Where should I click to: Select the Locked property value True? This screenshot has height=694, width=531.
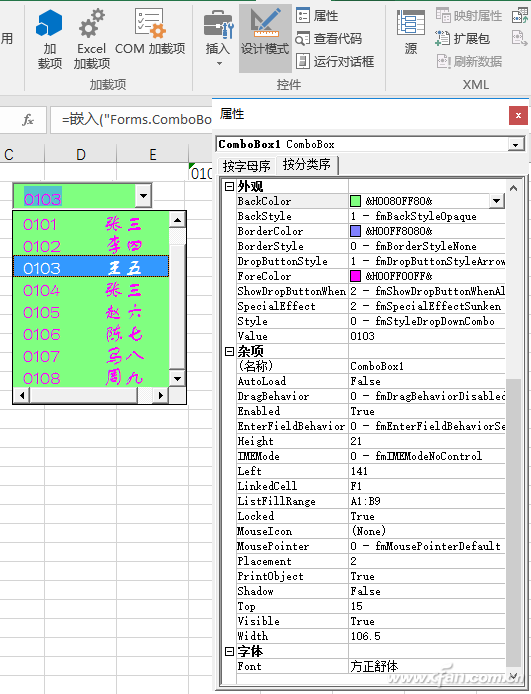tap(427, 516)
